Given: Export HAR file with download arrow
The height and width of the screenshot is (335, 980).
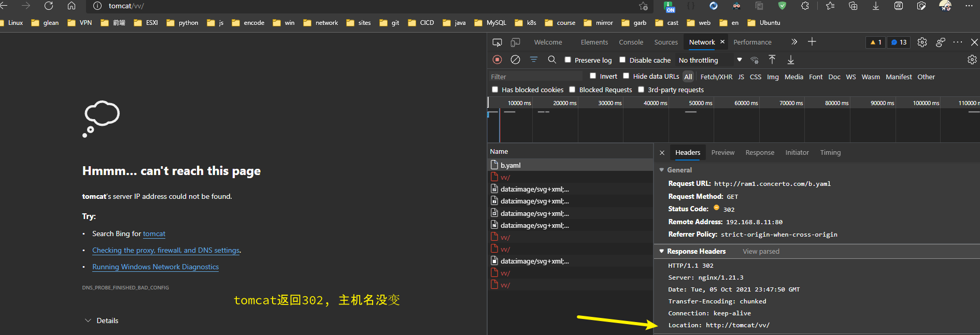Looking at the screenshot, I should tap(791, 60).
